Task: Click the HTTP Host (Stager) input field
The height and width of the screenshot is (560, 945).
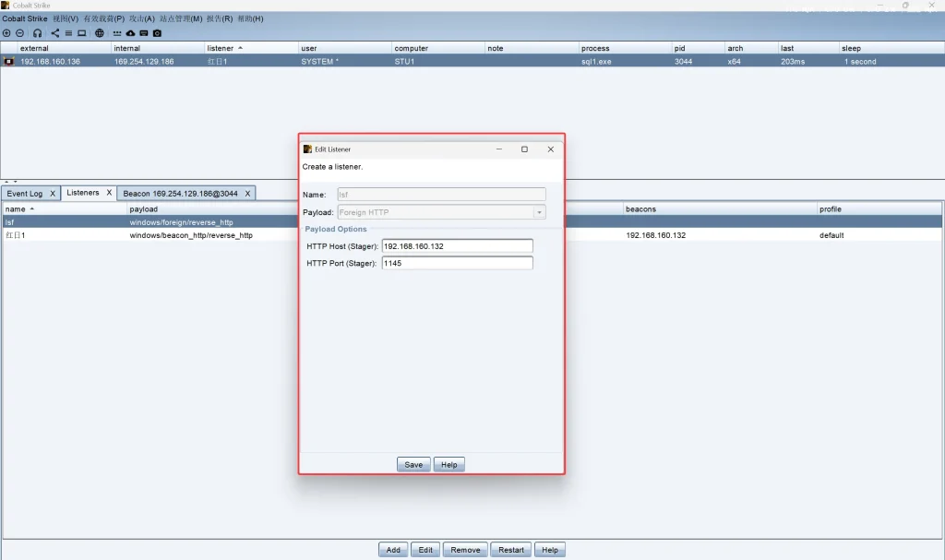Action: point(458,246)
